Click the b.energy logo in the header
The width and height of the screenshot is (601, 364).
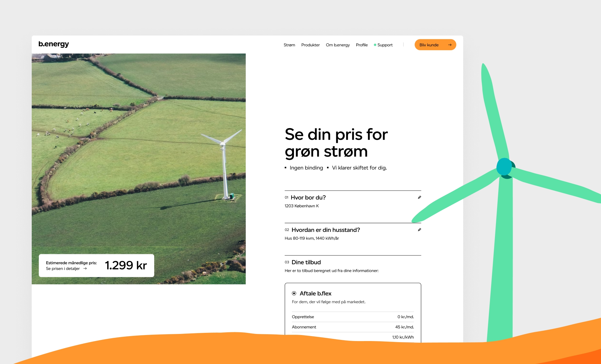tap(54, 44)
